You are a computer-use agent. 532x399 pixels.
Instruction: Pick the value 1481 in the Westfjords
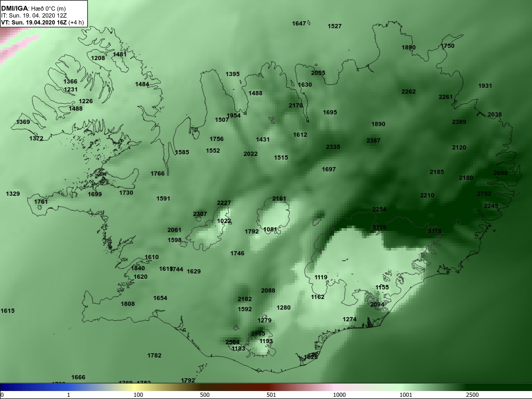(119, 54)
